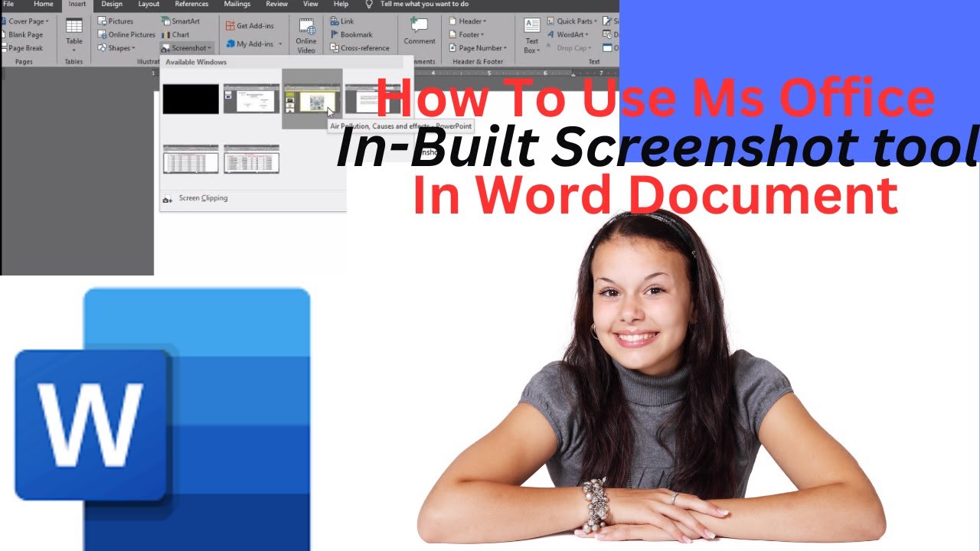980x551 pixels.
Task: Click the Bookmark flag icon
Action: [x=335, y=34]
